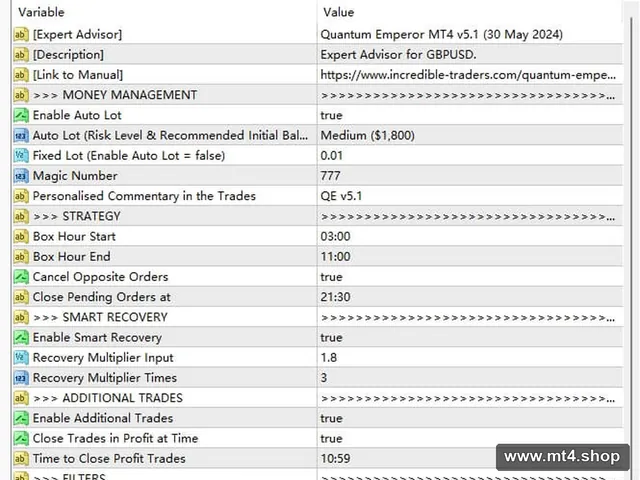The image size is (640, 480).
Task: Click the icon beside Recovery Multiplier Input
Action: click(20, 358)
